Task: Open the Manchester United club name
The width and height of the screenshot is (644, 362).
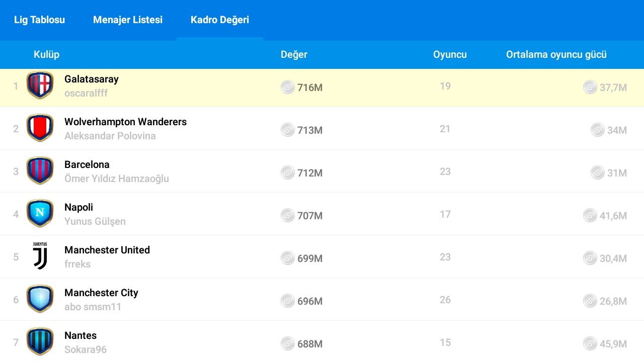Action: click(x=107, y=250)
